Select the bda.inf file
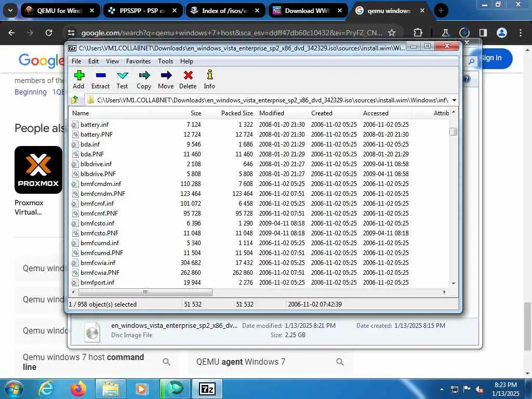Viewport: 532px width, 399px height. click(x=90, y=144)
